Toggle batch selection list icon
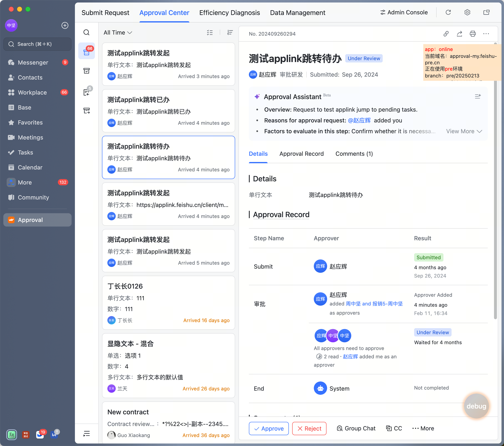504x446 pixels. pos(210,32)
